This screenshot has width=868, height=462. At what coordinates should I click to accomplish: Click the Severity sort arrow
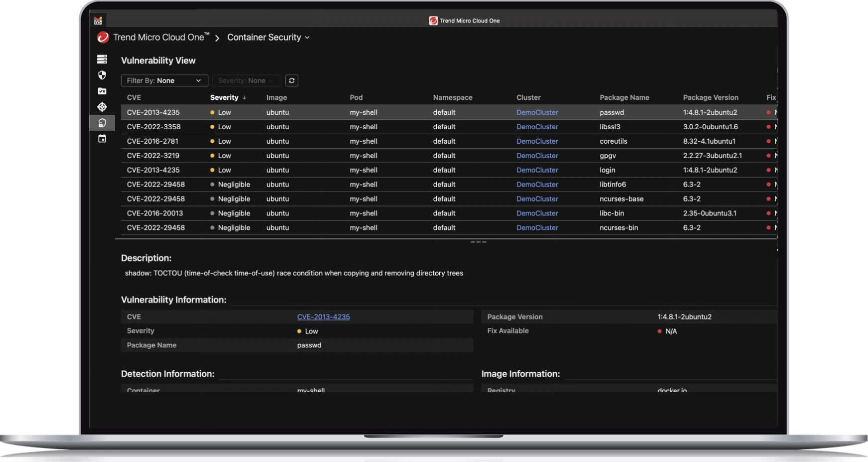tap(244, 98)
